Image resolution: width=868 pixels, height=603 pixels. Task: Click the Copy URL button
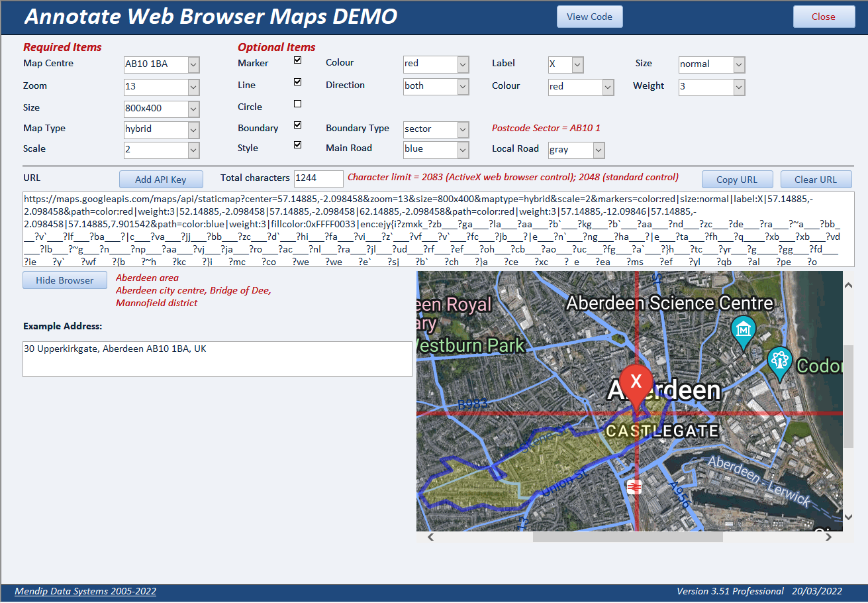click(737, 180)
